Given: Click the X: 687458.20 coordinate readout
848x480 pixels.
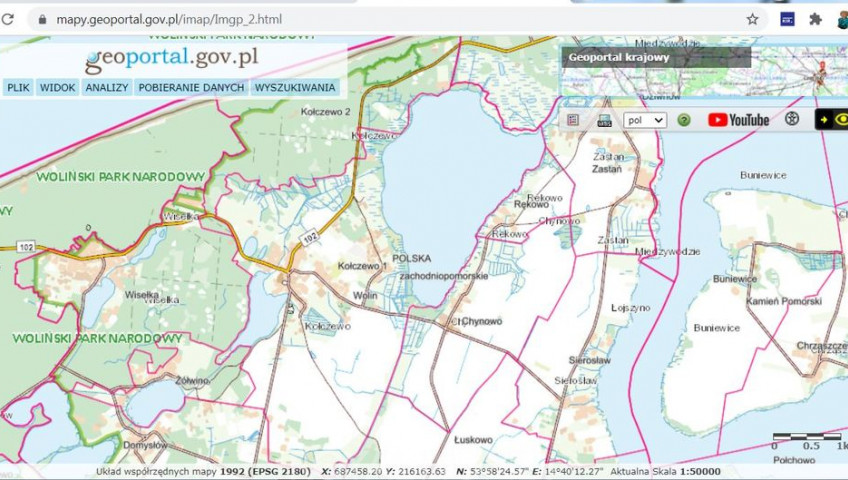Looking at the screenshot, I should coord(352,471).
